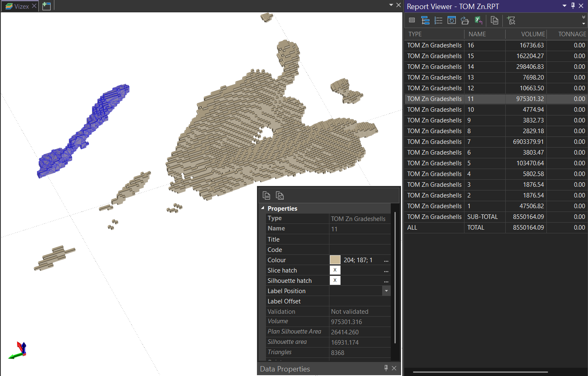Screen dimensions: 588x376
Task: Click the tree hierarchy icon in Report Viewer
Action: coord(425,20)
